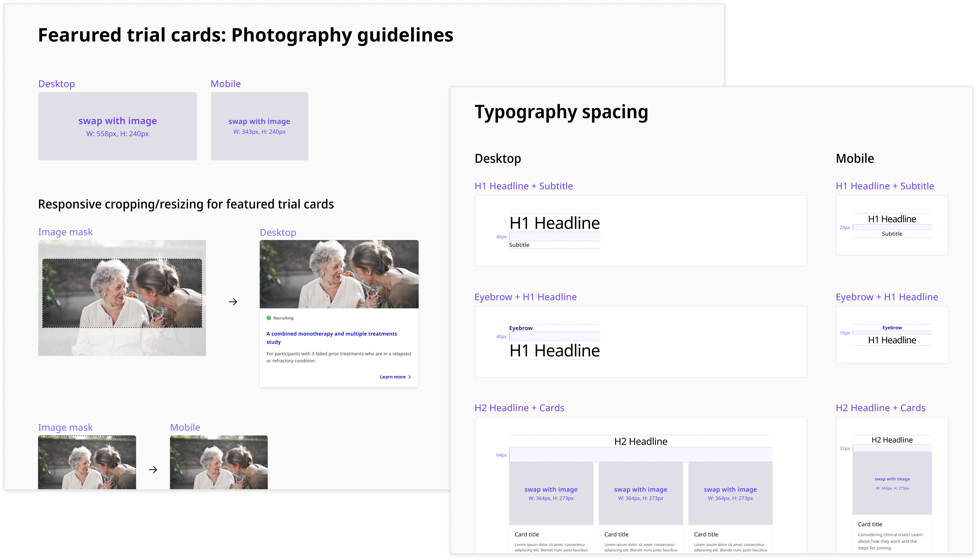Click the trial title 'A combined monotherapy and multiple treatments study'

click(332, 338)
